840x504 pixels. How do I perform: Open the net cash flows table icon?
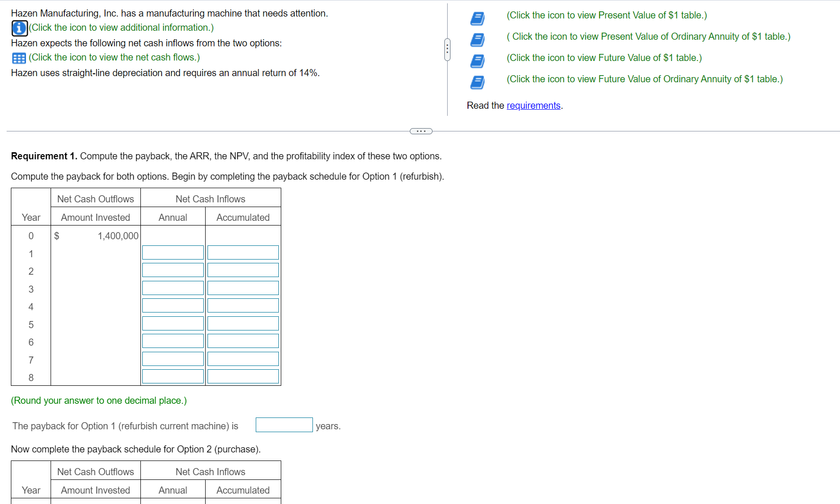tap(19, 58)
